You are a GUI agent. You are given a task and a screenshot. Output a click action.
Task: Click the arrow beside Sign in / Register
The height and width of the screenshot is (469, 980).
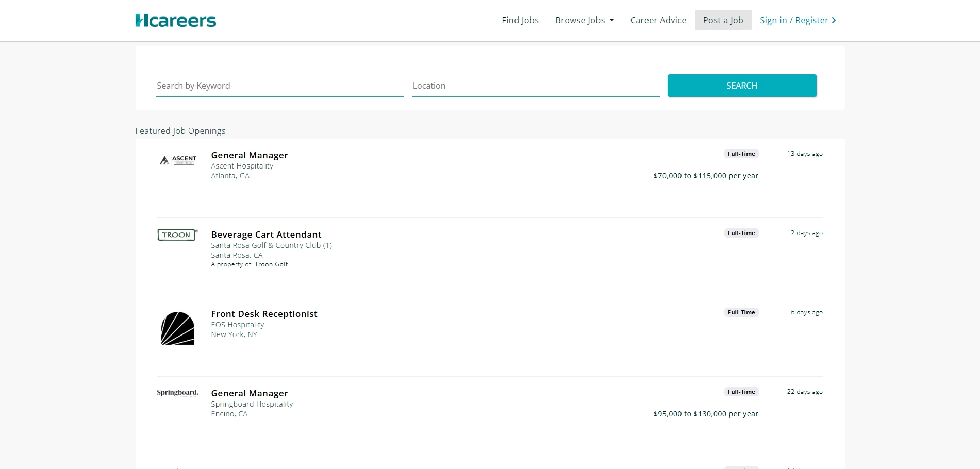point(834,20)
